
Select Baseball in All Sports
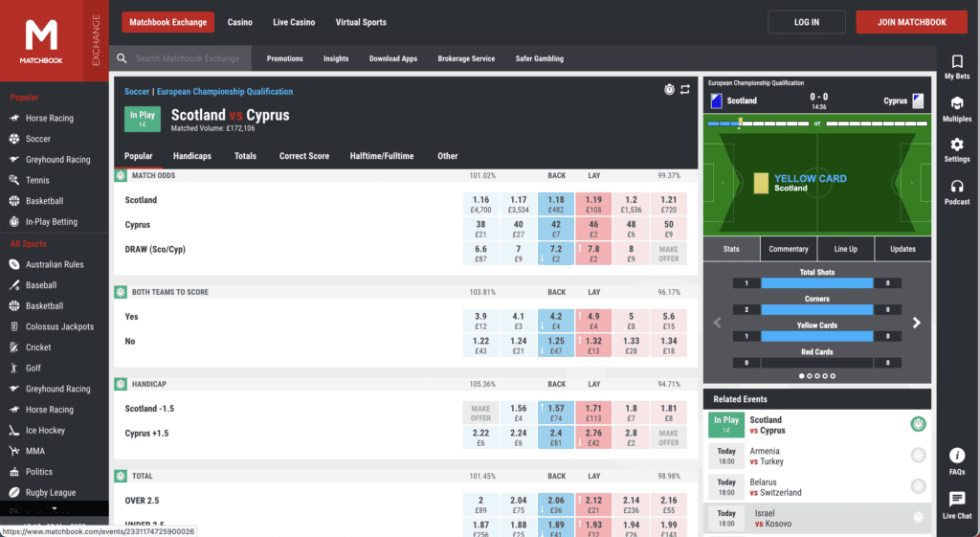click(40, 285)
